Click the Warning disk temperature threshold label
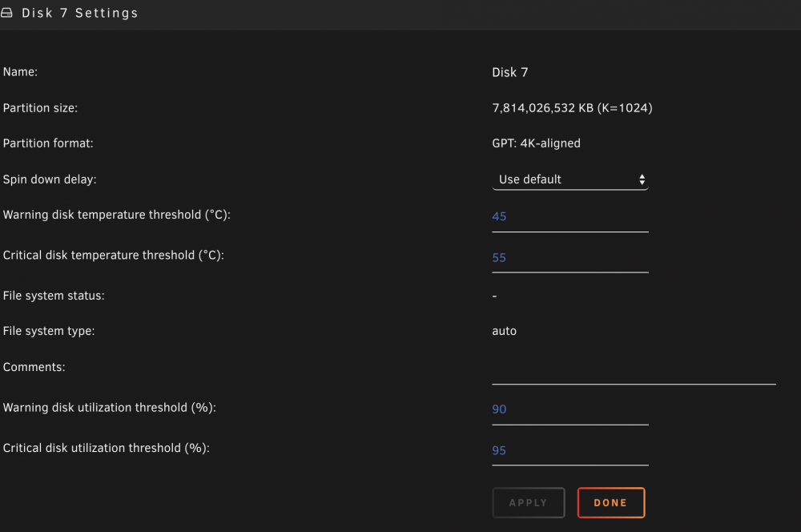This screenshot has width=801, height=532. tap(116, 215)
